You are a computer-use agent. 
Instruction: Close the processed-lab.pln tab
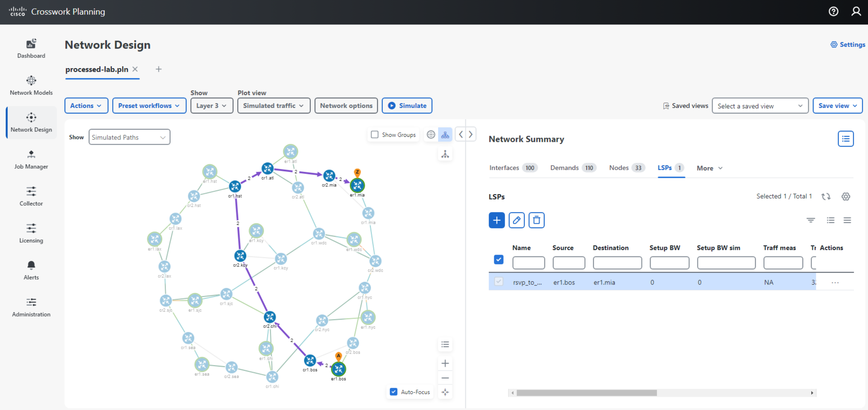(x=135, y=69)
